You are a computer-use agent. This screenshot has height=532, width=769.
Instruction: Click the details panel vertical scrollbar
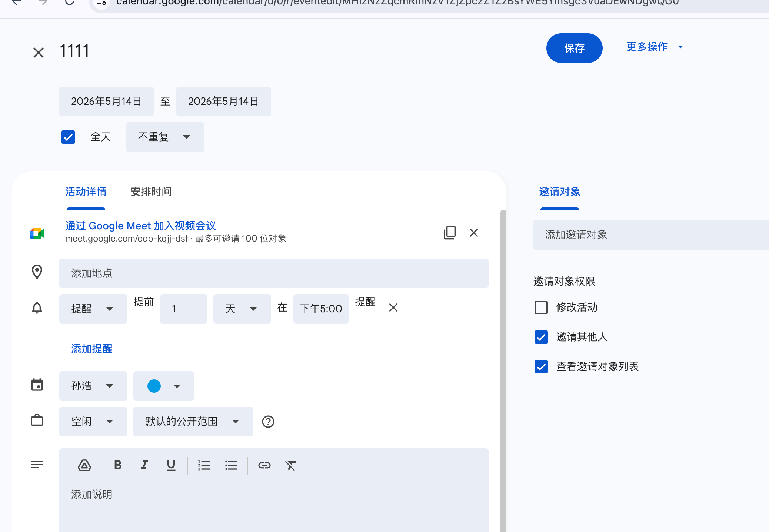coord(503,370)
